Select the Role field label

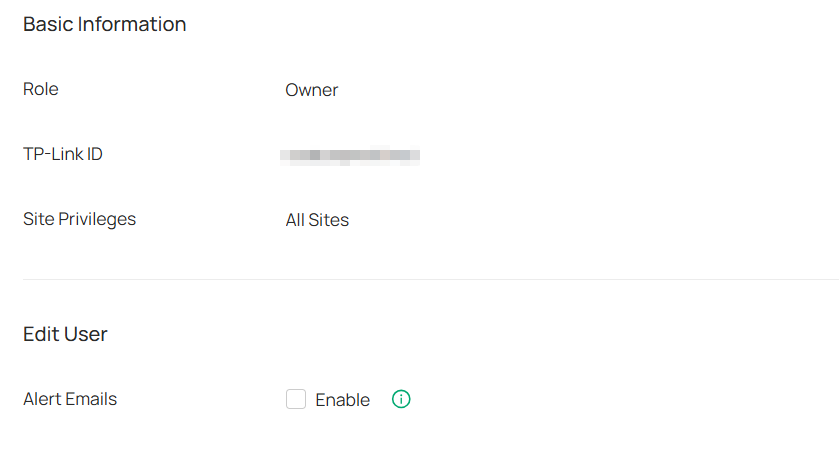coord(41,89)
